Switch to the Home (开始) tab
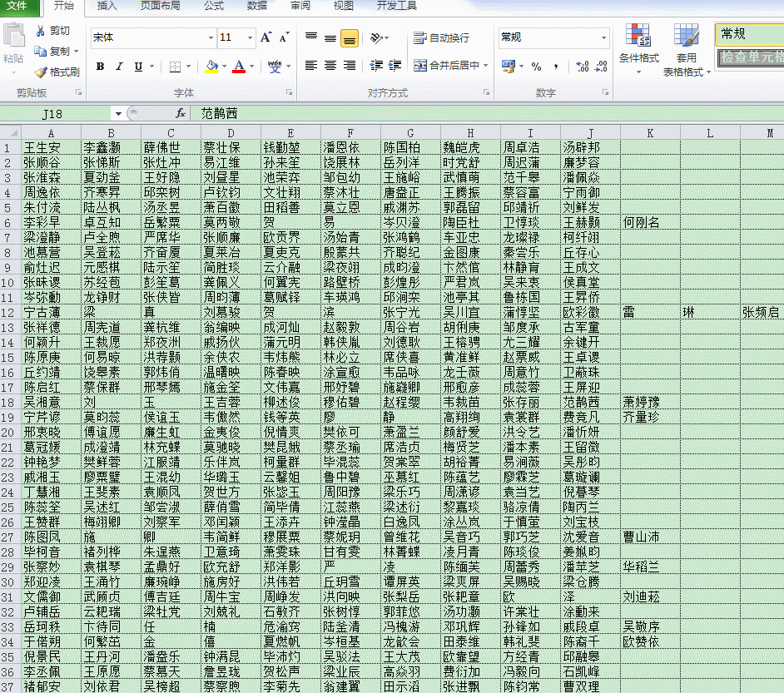 point(64,6)
